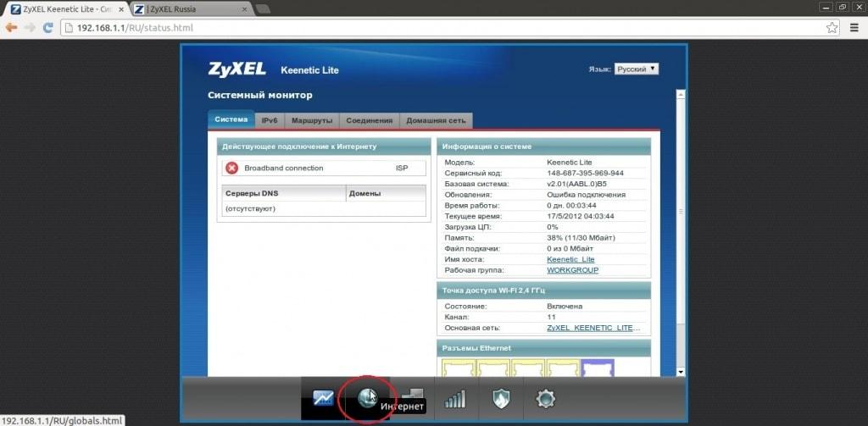This screenshot has height=426, width=868.
Task: Click the browser forward arrow
Action: [30, 28]
